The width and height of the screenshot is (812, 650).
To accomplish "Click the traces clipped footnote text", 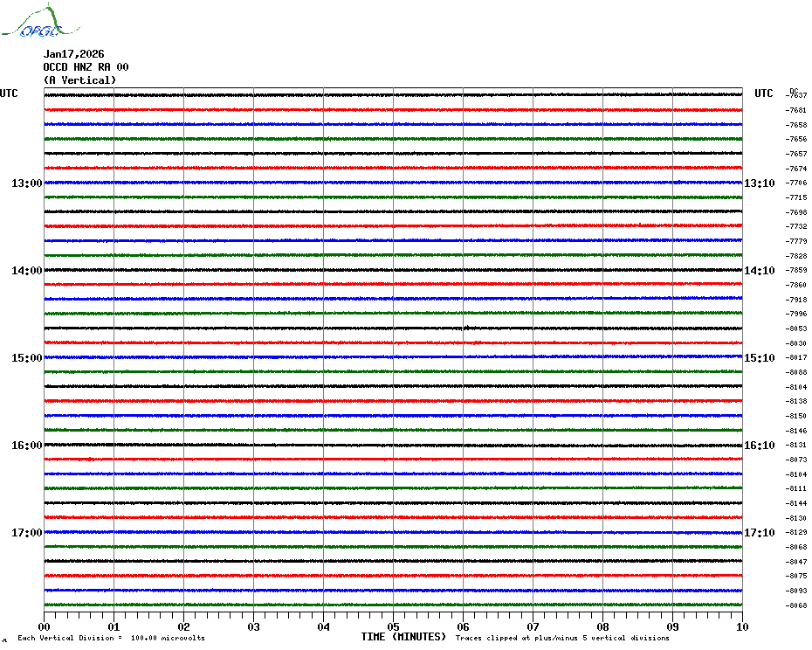I will coord(562,639).
